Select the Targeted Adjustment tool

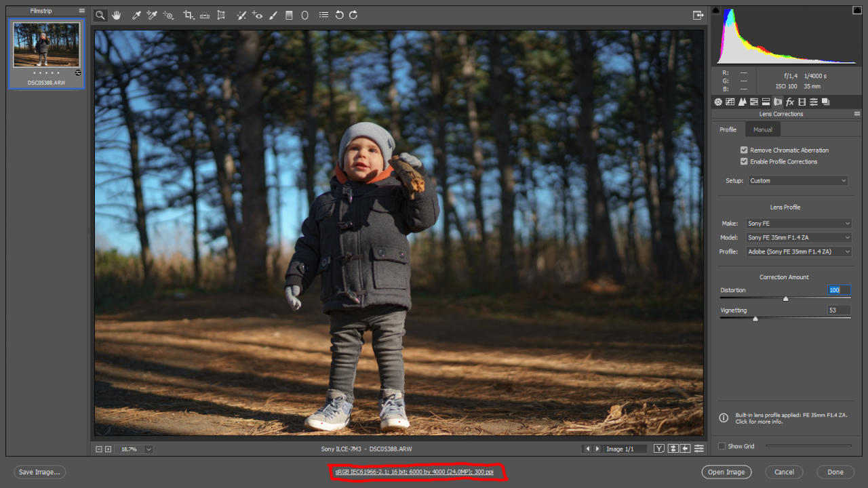pos(168,15)
